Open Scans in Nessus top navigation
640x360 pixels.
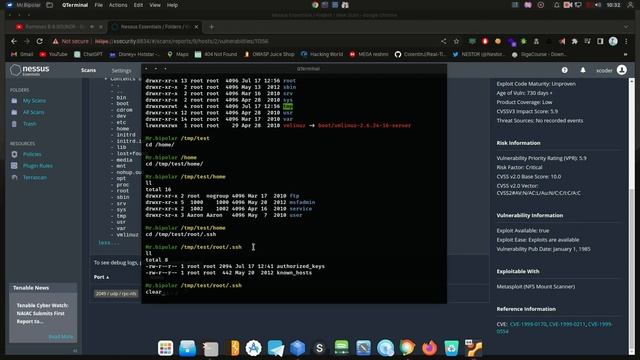click(88, 70)
